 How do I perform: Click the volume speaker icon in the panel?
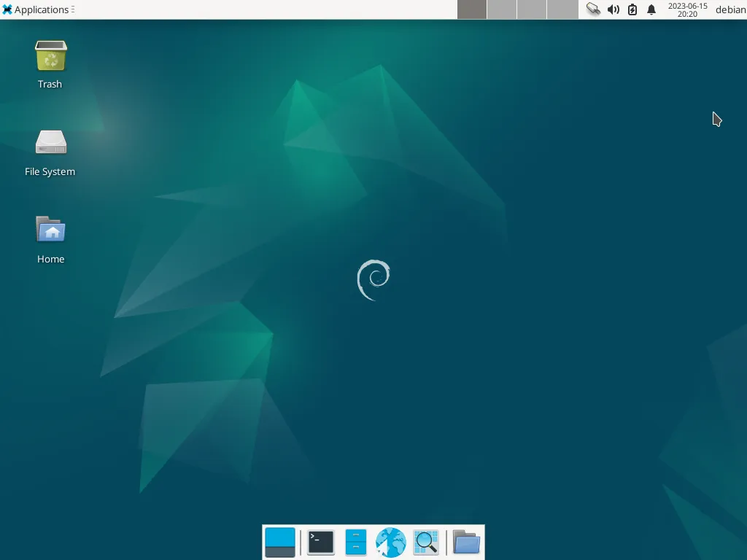(x=614, y=9)
